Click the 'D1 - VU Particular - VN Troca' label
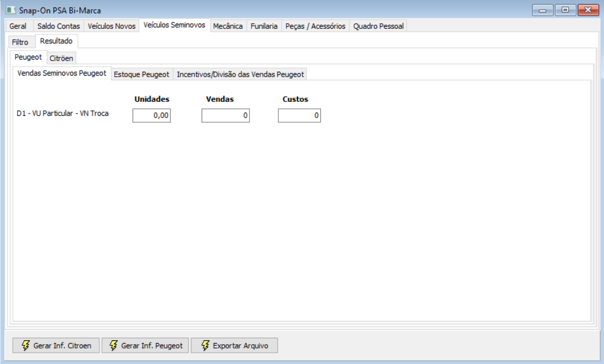The height and width of the screenshot is (364, 604). [x=62, y=114]
